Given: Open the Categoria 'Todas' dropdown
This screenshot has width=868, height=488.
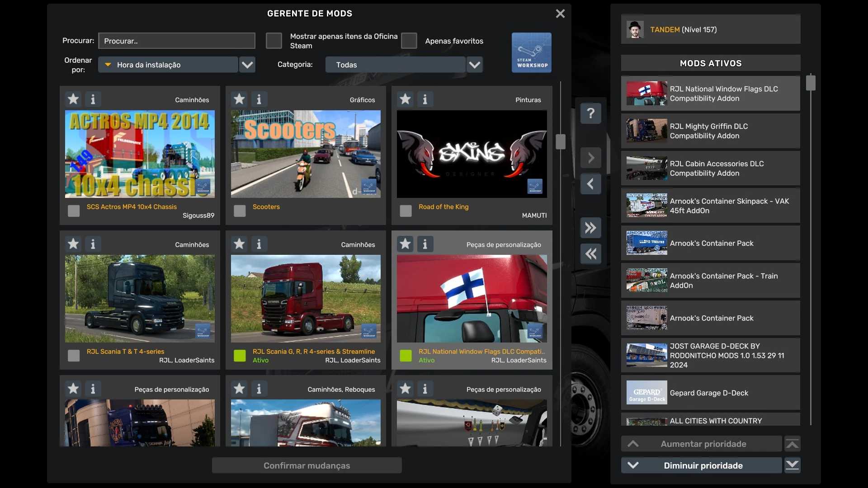Looking at the screenshot, I should point(474,65).
